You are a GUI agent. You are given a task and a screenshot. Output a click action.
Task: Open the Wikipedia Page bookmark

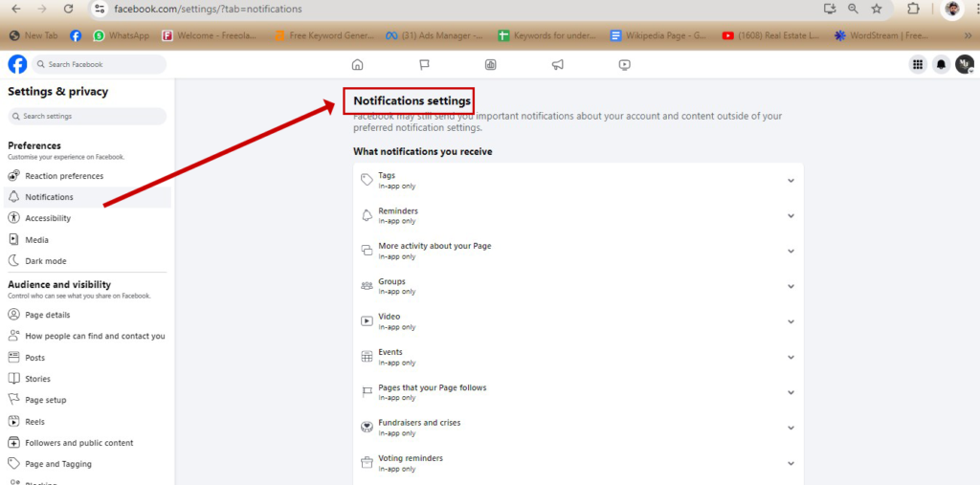pos(659,36)
